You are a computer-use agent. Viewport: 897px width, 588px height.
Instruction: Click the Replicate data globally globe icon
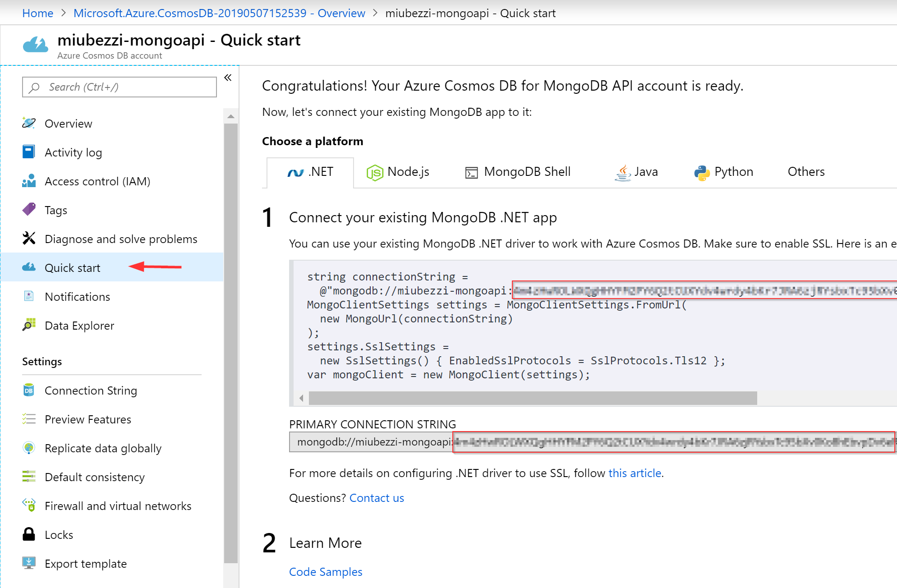29,448
